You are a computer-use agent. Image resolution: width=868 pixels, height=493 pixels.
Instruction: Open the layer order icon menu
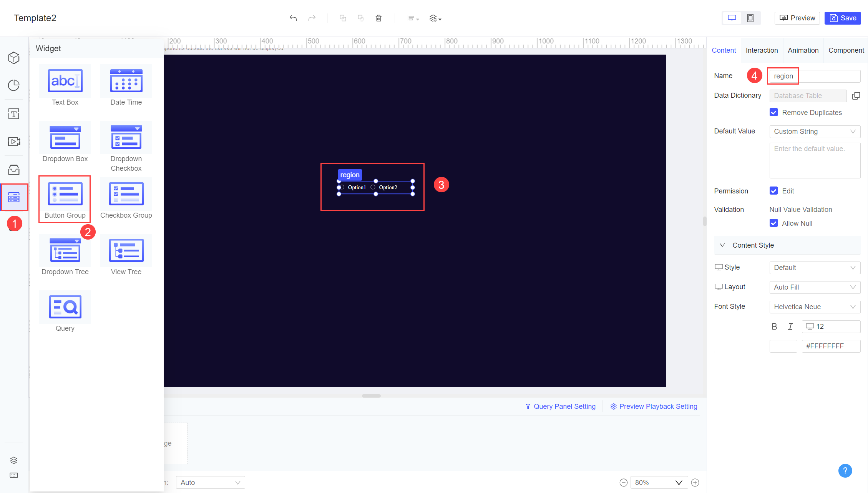click(x=435, y=18)
